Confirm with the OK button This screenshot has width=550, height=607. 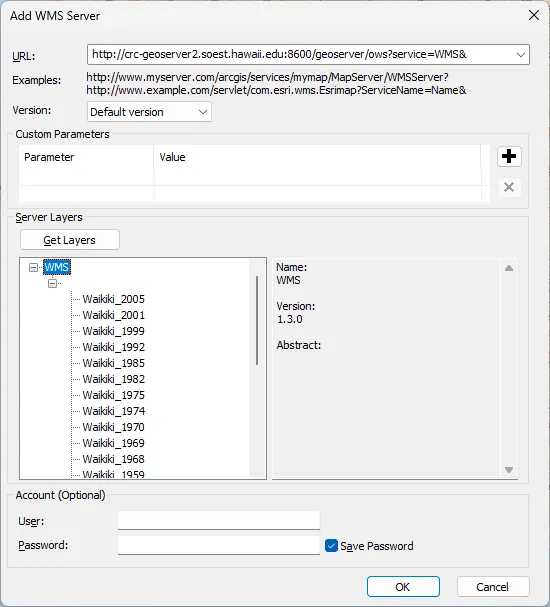tap(403, 587)
